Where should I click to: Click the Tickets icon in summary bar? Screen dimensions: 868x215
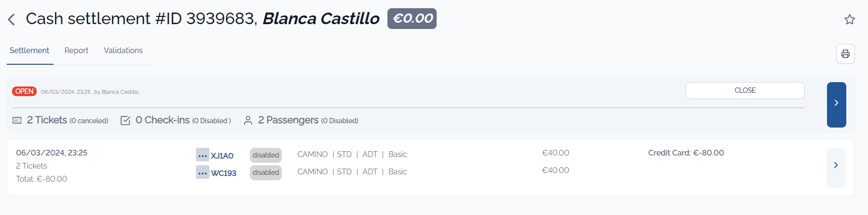point(17,120)
